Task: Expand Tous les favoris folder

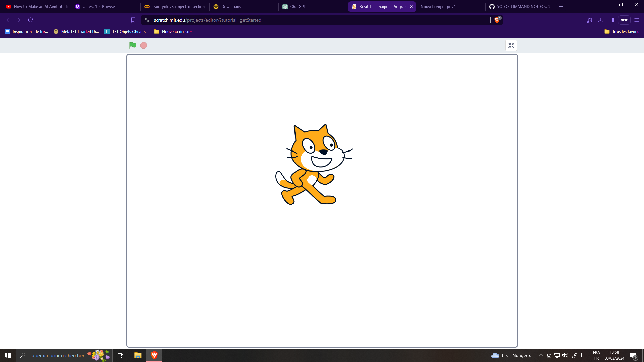Action: [x=622, y=32]
